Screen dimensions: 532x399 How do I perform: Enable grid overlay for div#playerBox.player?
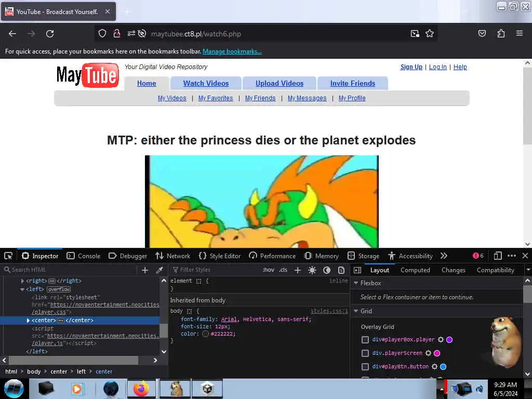point(365,340)
